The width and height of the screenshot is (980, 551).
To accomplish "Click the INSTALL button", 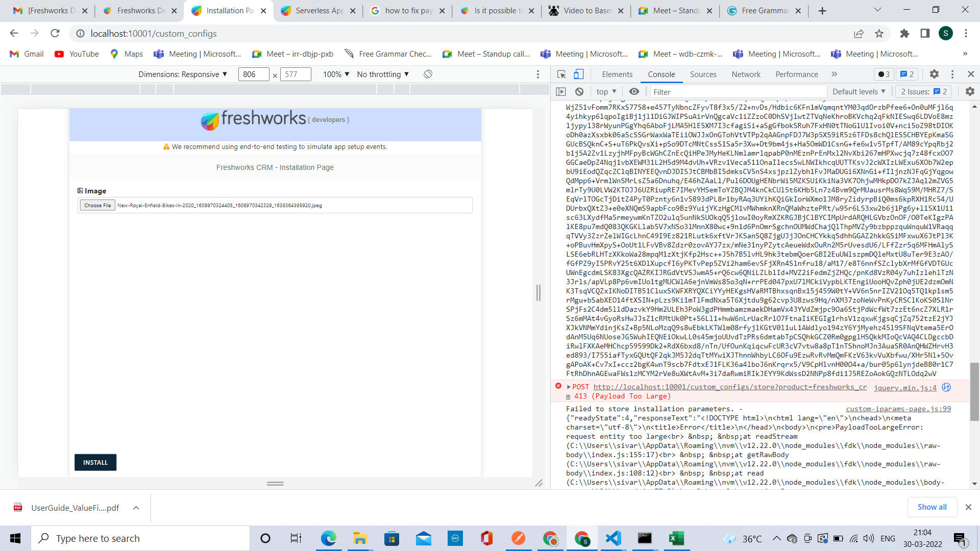I will pyautogui.click(x=95, y=463).
